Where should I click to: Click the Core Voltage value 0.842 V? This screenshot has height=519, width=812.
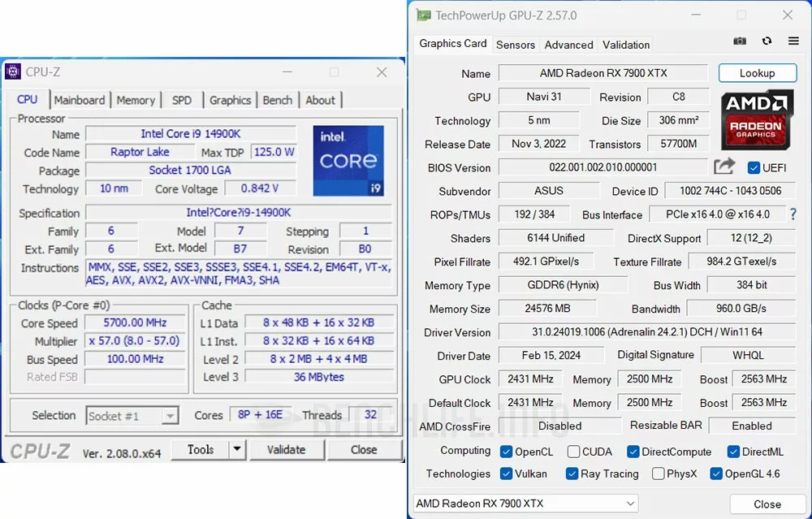pyautogui.click(x=260, y=188)
